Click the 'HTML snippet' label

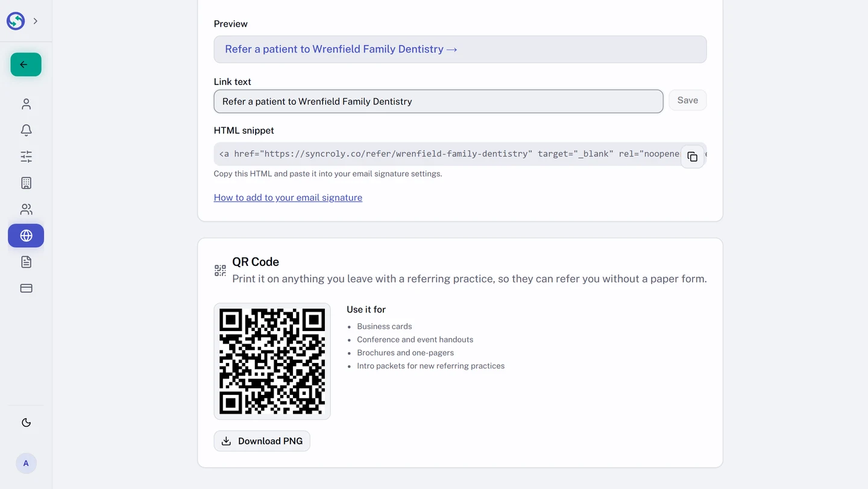pyautogui.click(x=244, y=130)
